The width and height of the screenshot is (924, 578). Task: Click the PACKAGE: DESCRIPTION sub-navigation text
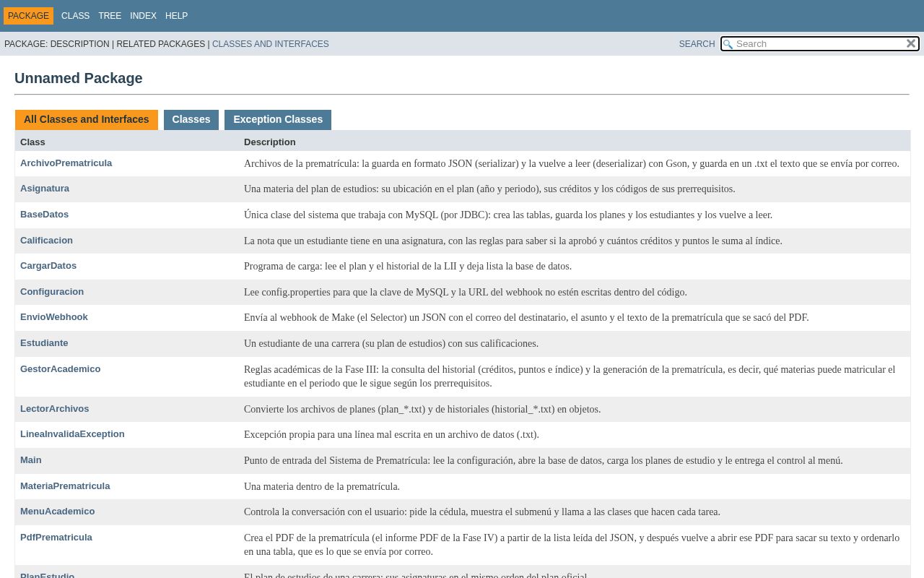coord(57,44)
